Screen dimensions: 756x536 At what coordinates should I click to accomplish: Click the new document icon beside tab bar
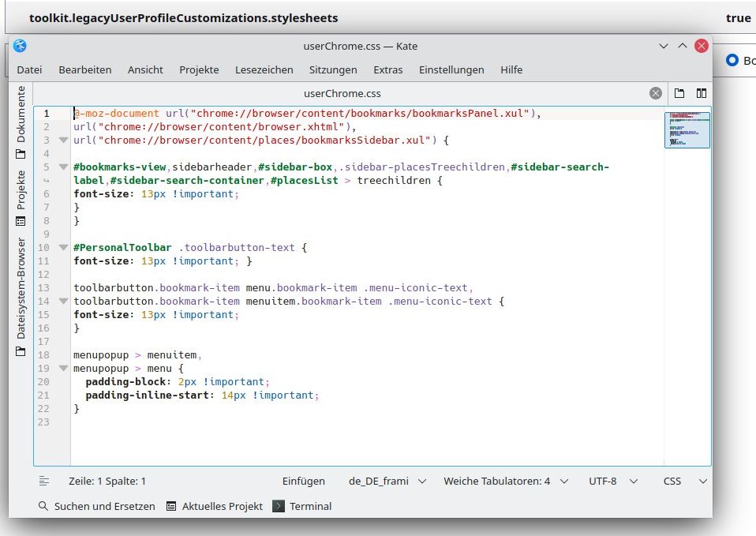[679, 93]
